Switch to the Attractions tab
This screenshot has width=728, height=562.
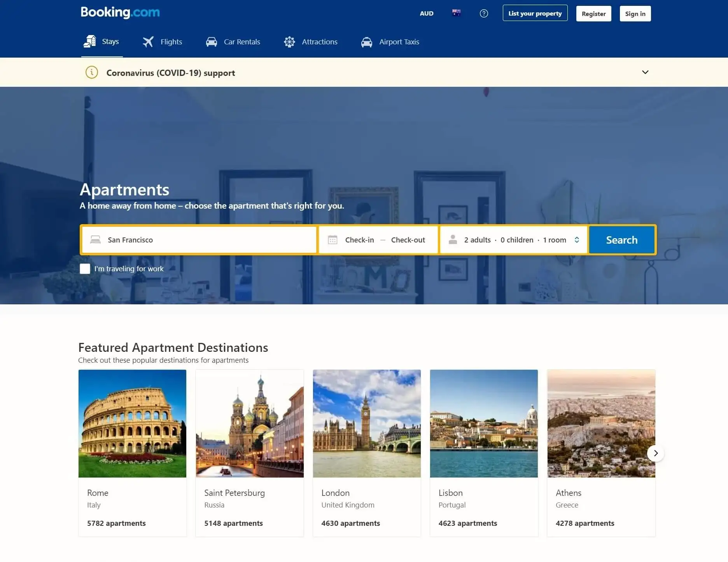(319, 42)
